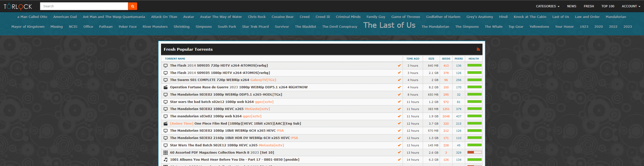Click the movie icon beside Operation Fortune
The image size is (644, 166).
click(x=166, y=87)
